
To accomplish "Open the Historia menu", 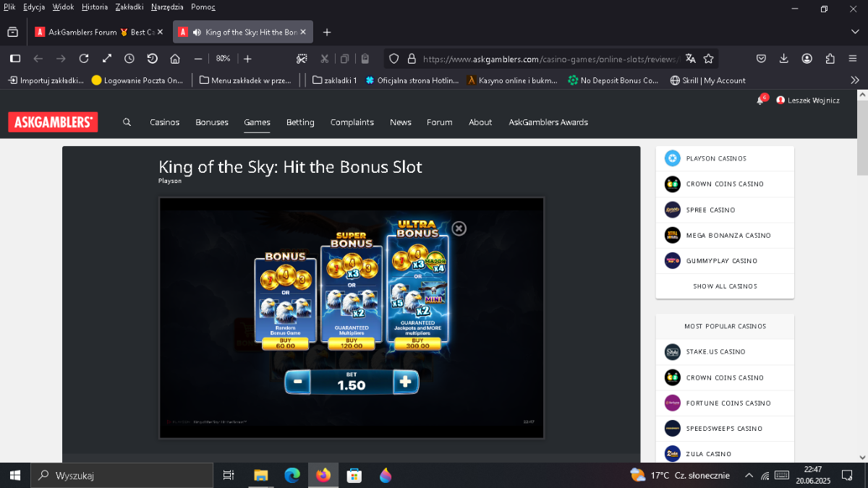I will click(x=95, y=7).
